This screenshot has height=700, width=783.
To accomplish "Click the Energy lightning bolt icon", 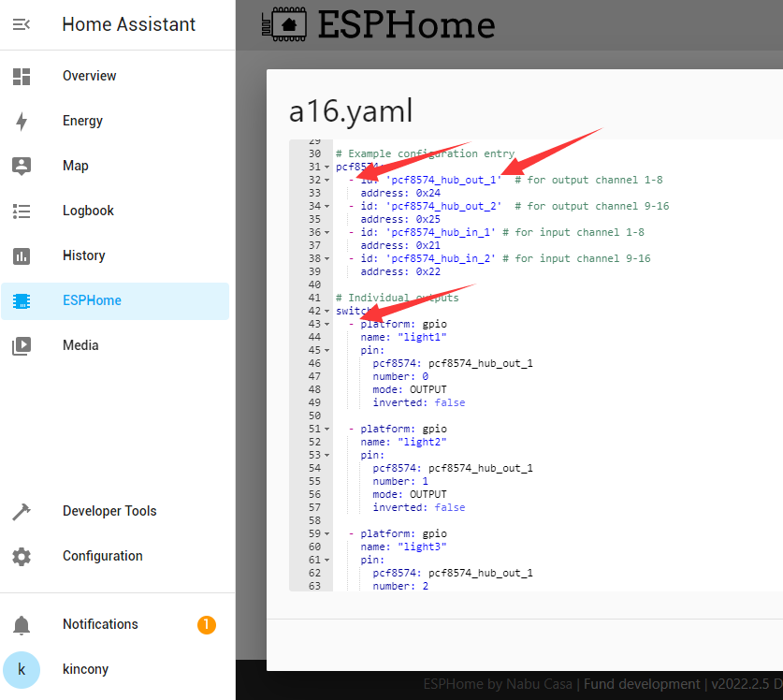I will click(22, 121).
